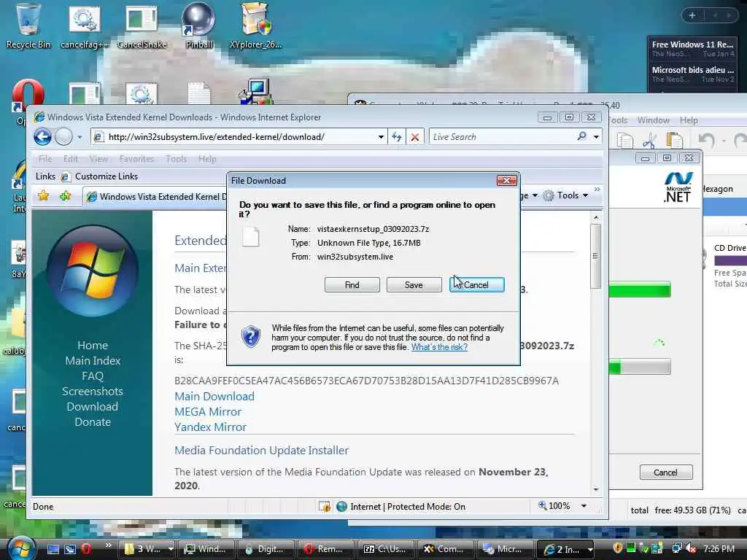This screenshot has width=747, height=560.
Task: Open recent pages dropdown next to forward arrow
Action: tap(80, 137)
